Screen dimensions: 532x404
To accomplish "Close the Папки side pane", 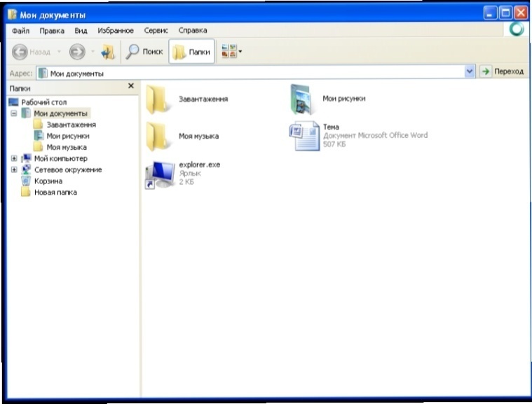I will 131,86.
